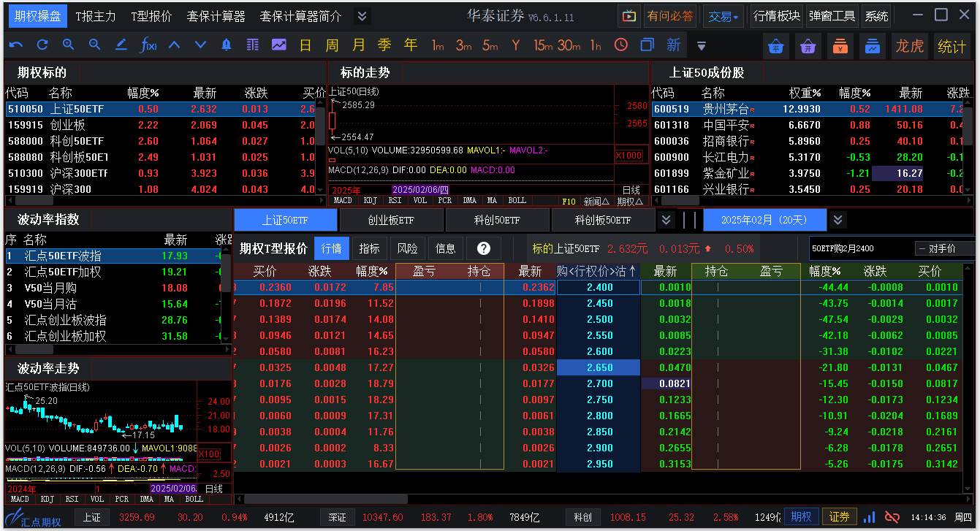Open the 统计 button
Screen dimensions: 980x531
tap(951, 46)
